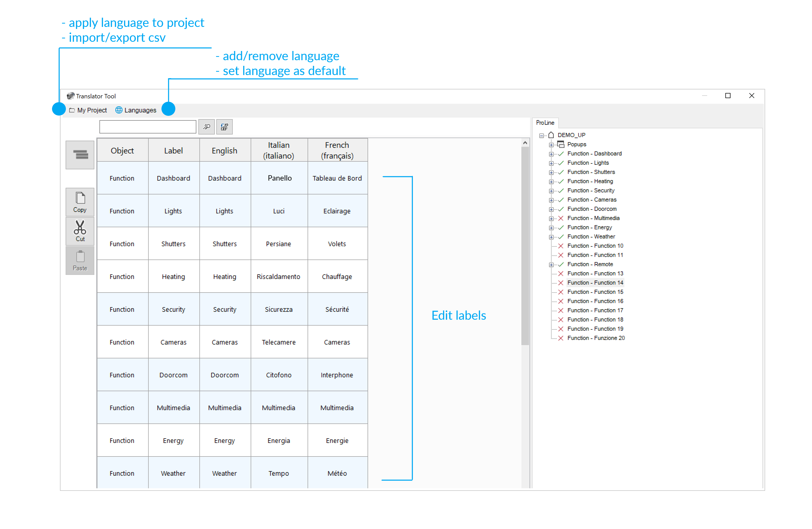The width and height of the screenshot is (812, 529).
Task: Open the Languages menu
Action: 136,110
